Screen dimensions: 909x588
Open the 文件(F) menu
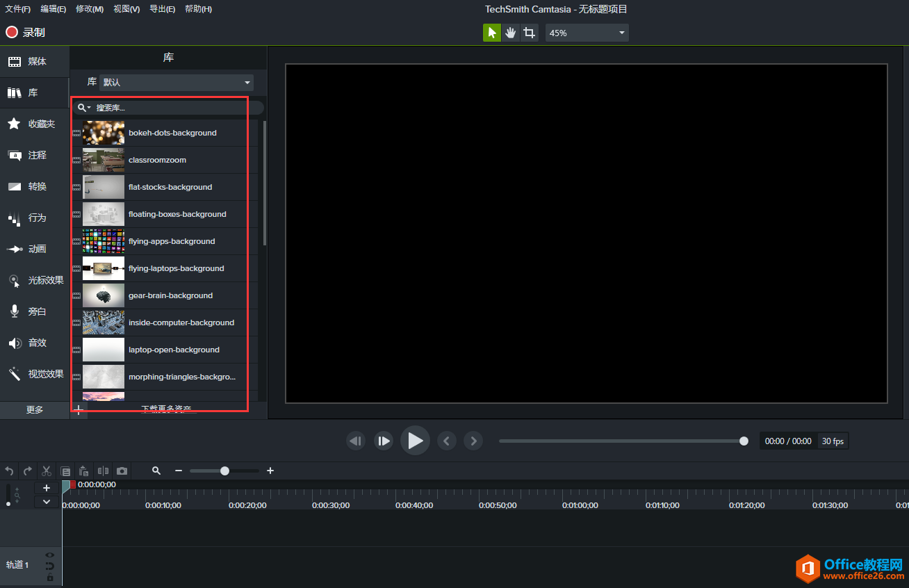coord(18,9)
